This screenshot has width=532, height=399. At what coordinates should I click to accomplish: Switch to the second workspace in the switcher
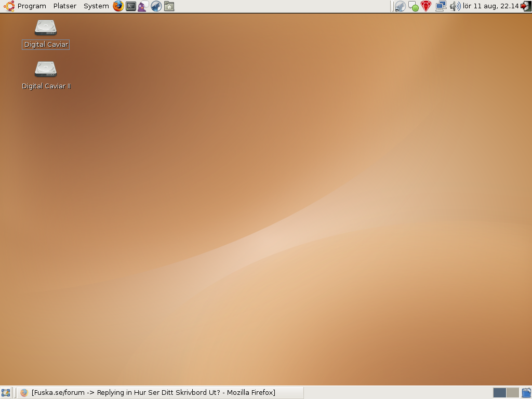[513, 393]
